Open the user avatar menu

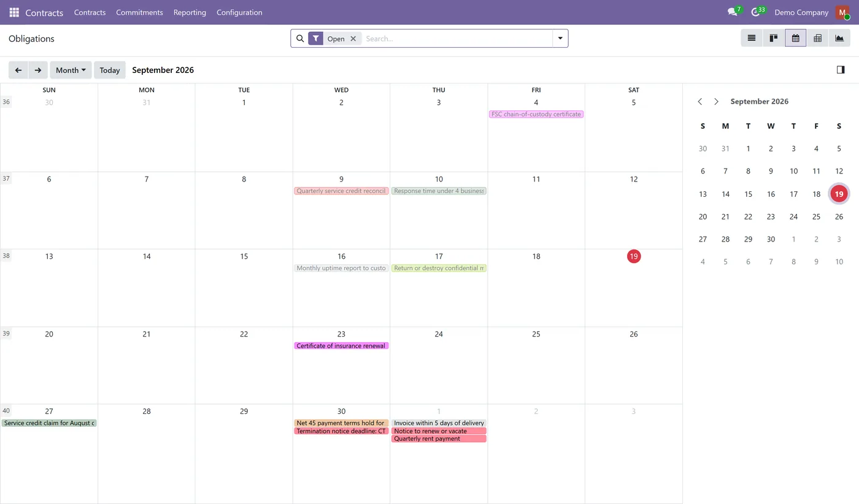coord(842,12)
